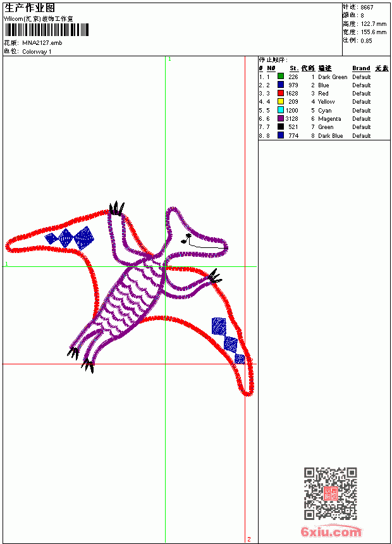
Task: Click the purple scaled body of the pterodactyl
Action: pyautogui.click(x=130, y=300)
